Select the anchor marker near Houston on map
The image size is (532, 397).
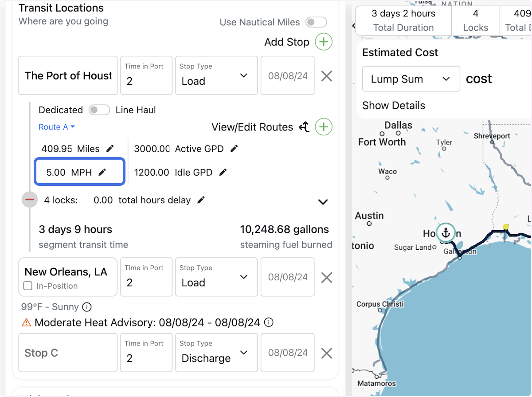pos(445,232)
